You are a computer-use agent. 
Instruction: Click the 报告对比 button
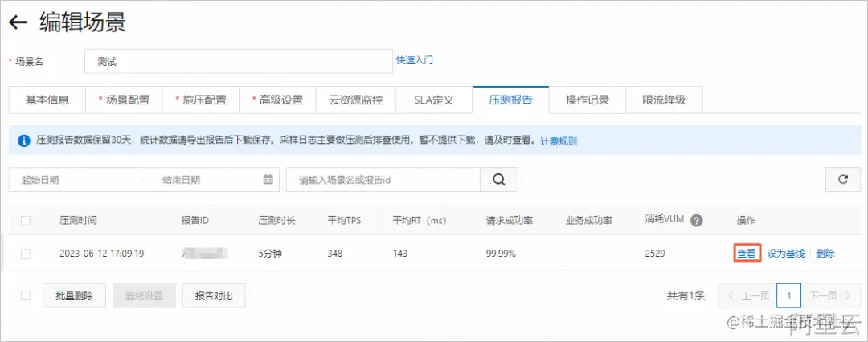(214, 295)
